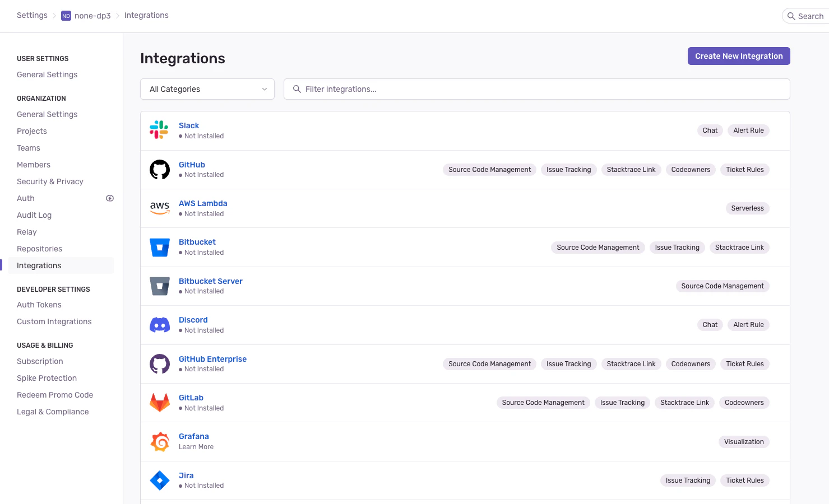Click the magnifier icon in Filter Integrations
The width and height of the screenshot is (829, 504).
(x=297, y=89)
